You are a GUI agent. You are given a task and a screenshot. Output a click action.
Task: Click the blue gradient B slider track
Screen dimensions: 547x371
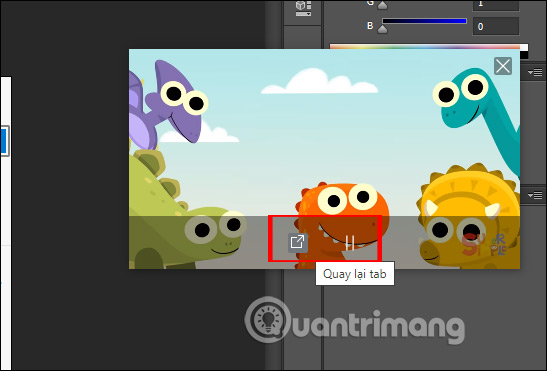tap(425, 21)
